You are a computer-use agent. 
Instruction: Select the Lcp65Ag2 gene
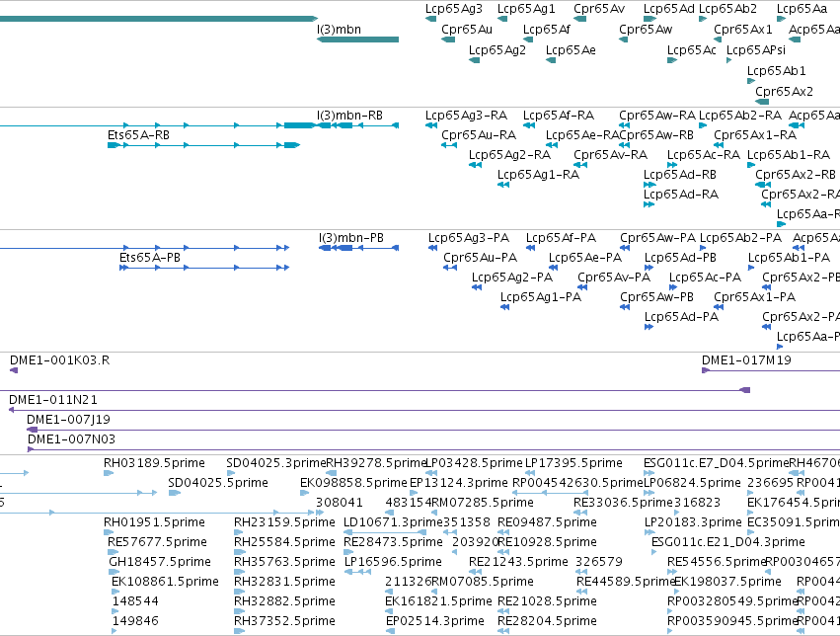click(x=497, y=50)
